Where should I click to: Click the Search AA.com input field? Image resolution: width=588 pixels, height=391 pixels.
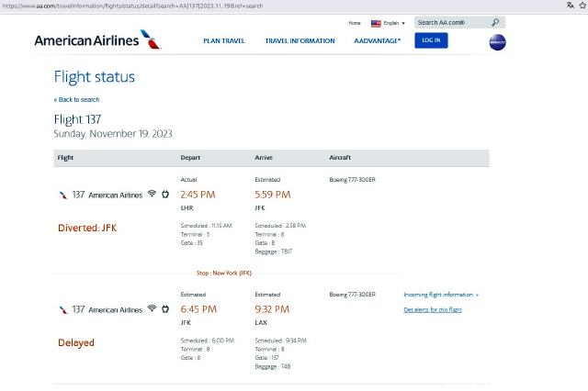click(452, 22)
